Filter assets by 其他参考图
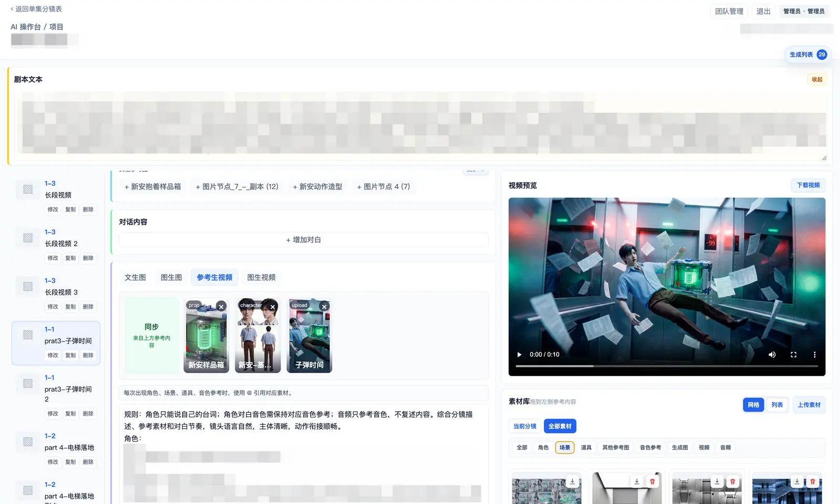Viewport: 840px width, 504px height. (x=616, y=447)
